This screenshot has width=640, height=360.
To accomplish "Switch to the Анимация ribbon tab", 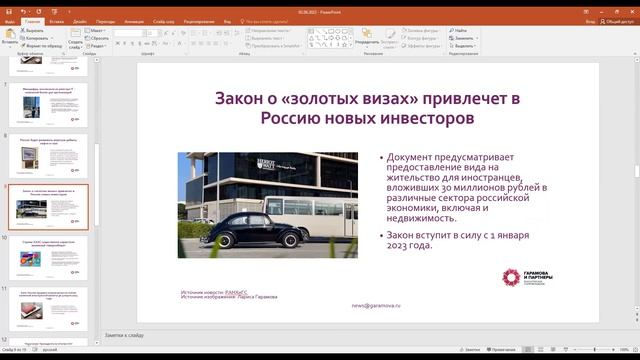I will click(134, 22).
